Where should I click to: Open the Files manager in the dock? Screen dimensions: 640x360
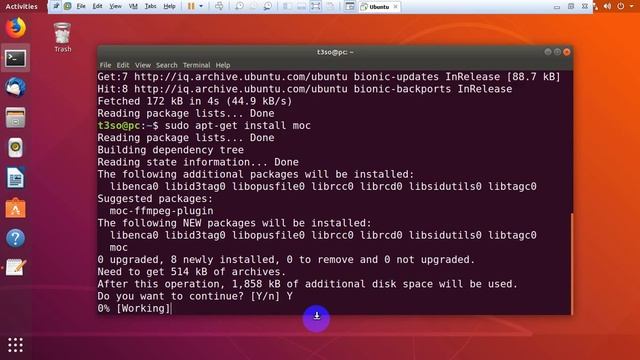[x=16, y=118]
